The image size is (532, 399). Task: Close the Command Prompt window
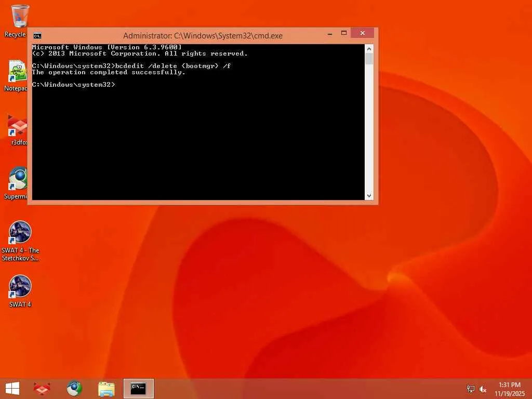362,33
